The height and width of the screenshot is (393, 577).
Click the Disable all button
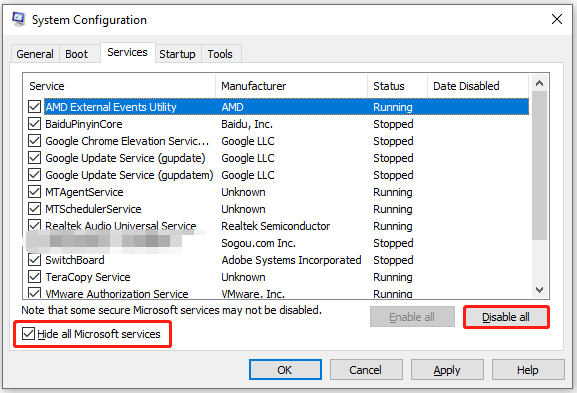click(506, 317)
